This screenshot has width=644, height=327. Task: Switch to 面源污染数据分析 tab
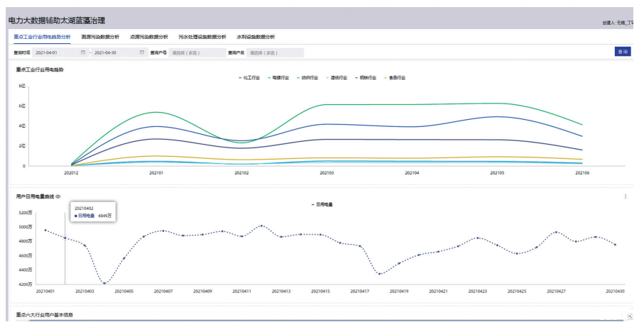100,37
